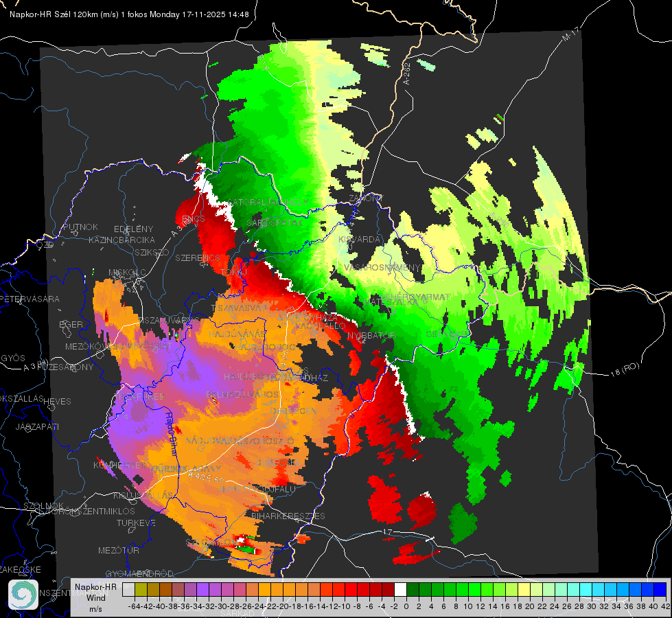
Task: Click the 'FÜZESABONY' city label
Action: [x=65, y=367]
